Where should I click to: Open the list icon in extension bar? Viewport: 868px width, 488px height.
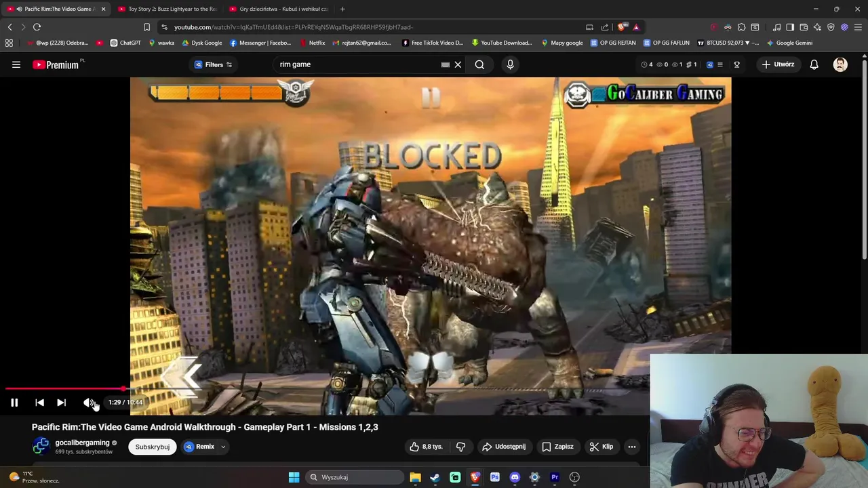719,64
